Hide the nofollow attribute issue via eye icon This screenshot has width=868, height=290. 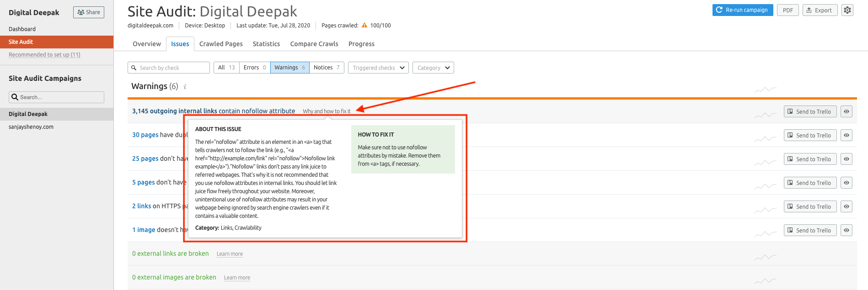tap(847, 111)
